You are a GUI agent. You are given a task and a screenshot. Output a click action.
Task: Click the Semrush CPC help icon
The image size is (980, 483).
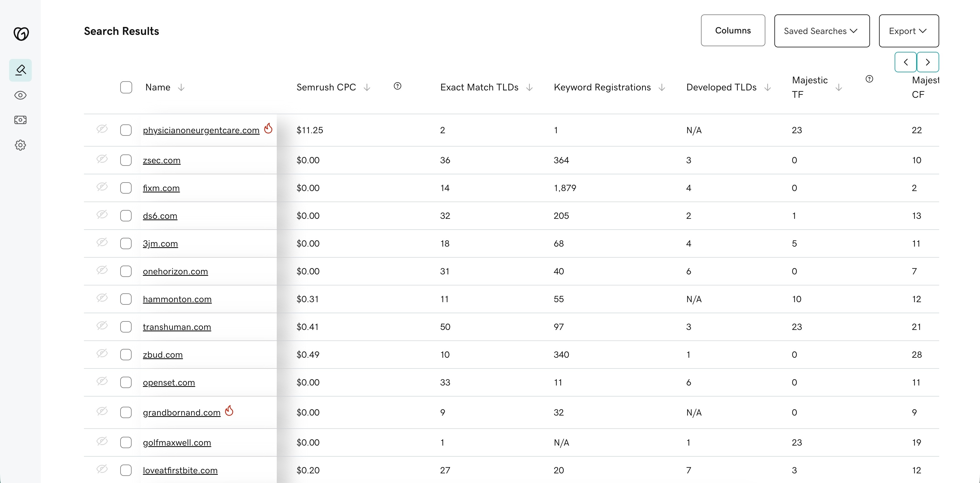(x=398, y=86)
